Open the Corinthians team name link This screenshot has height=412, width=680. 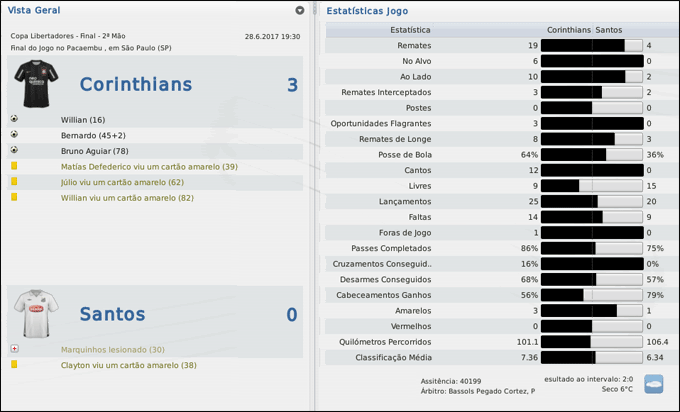coord(136,84)
